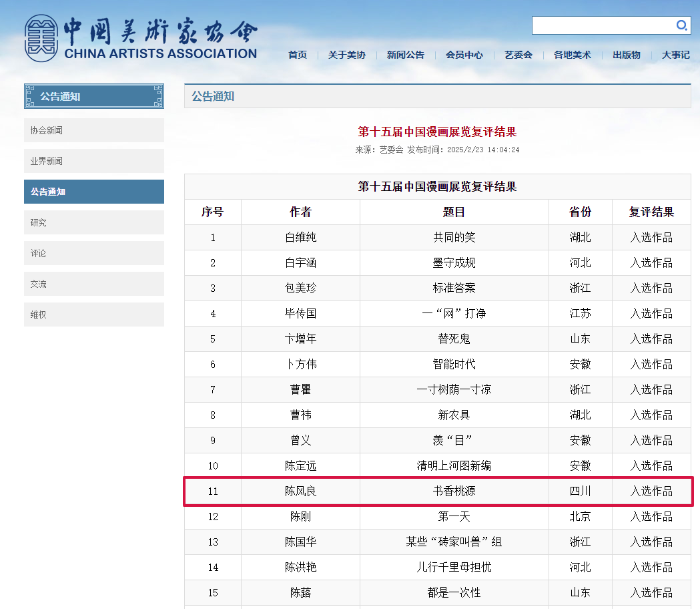Click the search magnifier icon
This screenshot has height=609, width=700.
pos(681,25)
